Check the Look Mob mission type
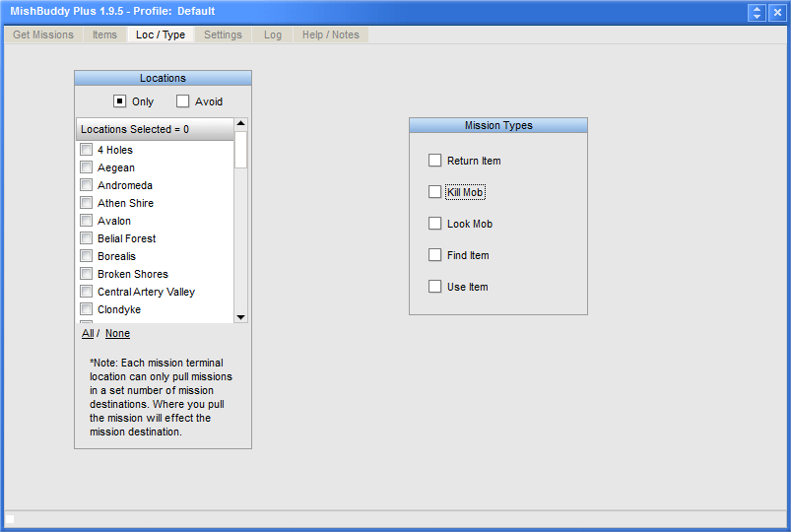Image resolution: width=791 pixels, height=532 pixels. click(435, 224)
